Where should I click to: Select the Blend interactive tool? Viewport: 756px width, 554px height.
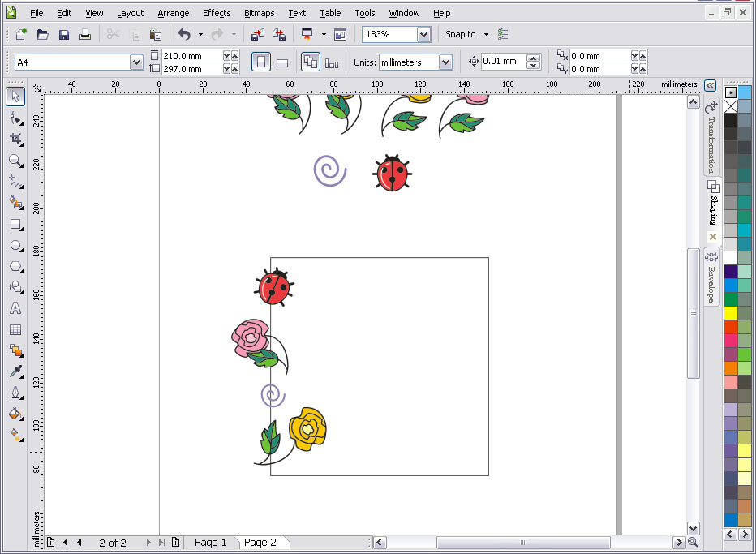click(x=15, y=351)
